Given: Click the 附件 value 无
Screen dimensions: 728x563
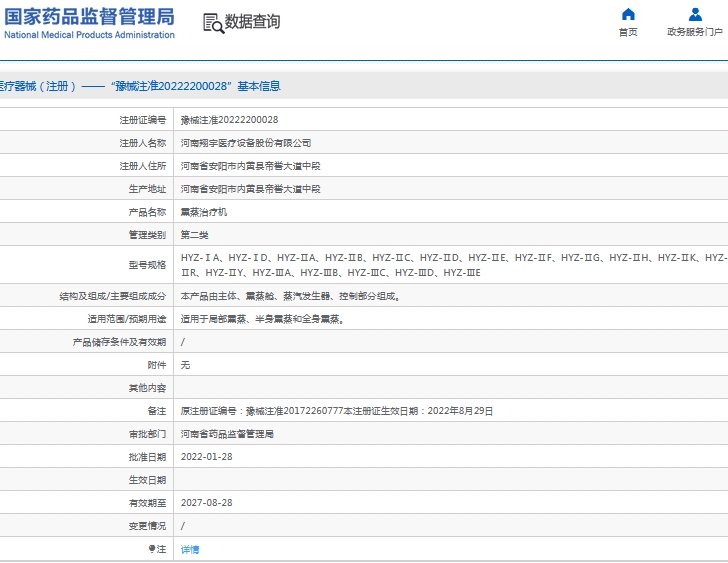Looking at the screenshot, I should click(x=185, y=365).
